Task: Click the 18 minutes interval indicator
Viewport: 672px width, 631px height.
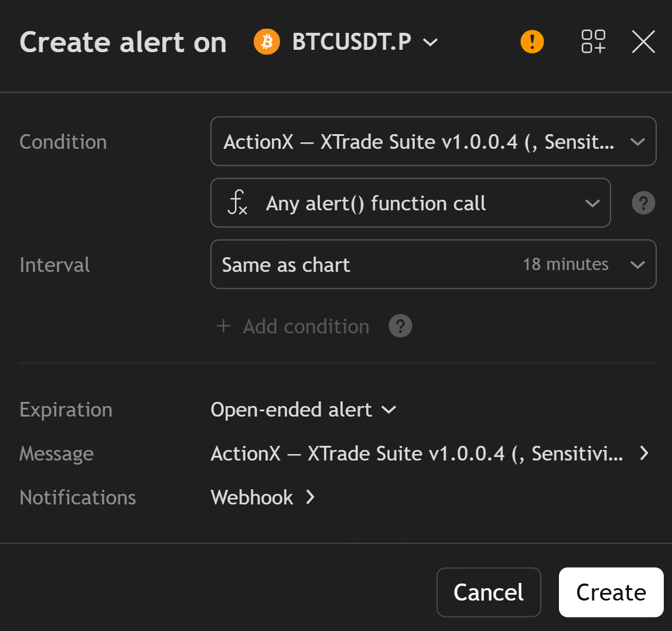Action: (565, 264)
